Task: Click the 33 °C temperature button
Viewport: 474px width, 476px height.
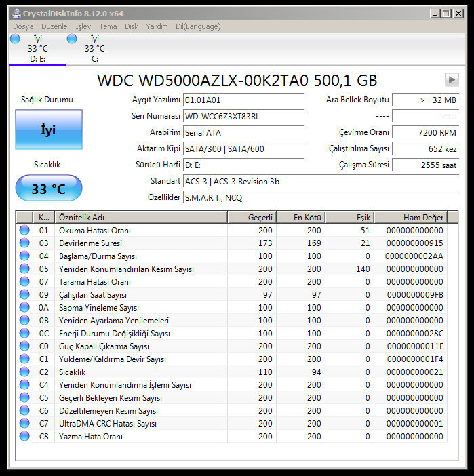Action: click(49, 188)
